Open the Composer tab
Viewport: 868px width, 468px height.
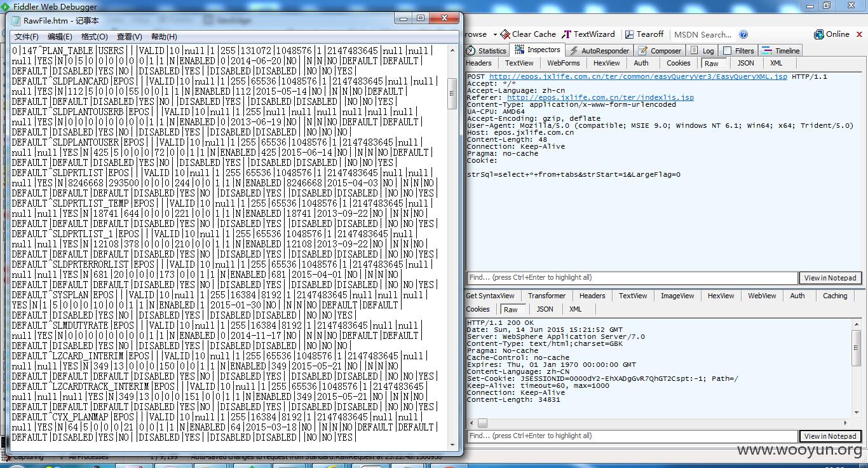(x=660, y=51)
